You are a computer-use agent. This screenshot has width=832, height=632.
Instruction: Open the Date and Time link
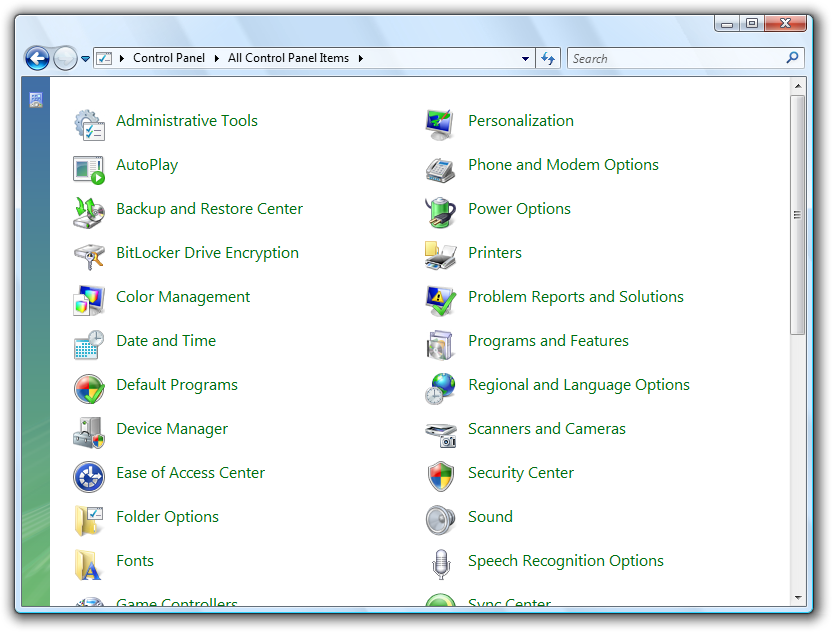pos(166,341)
